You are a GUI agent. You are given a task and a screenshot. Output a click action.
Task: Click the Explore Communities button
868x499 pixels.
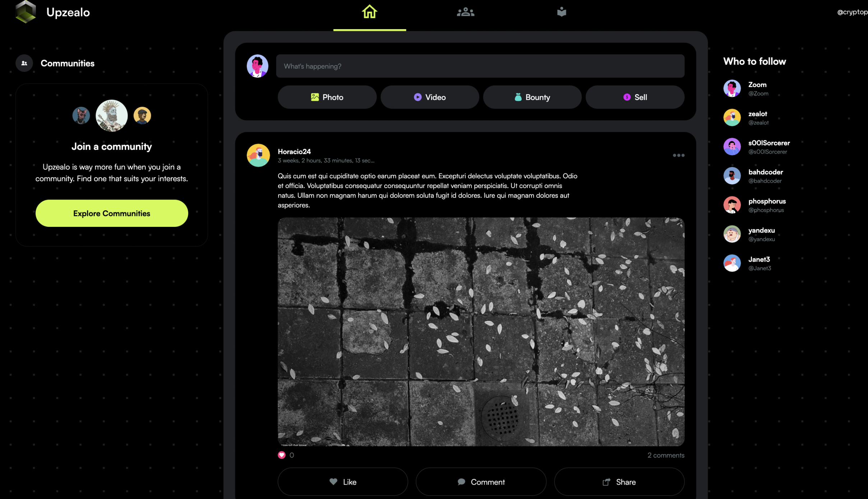pyautogui.click(x=112, y=213)
